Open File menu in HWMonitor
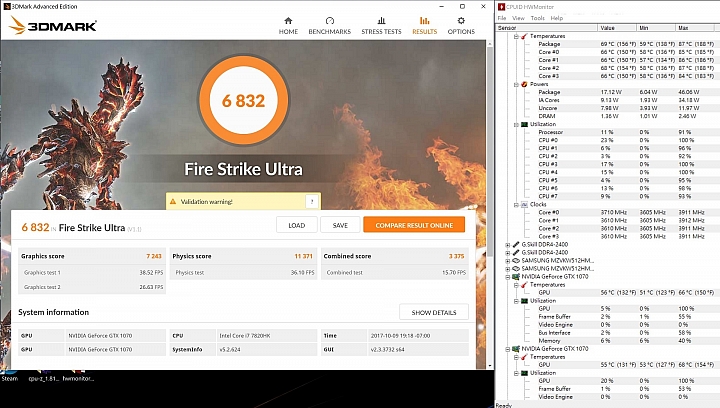This screenshot has width=720, height=408. (502, 18)
